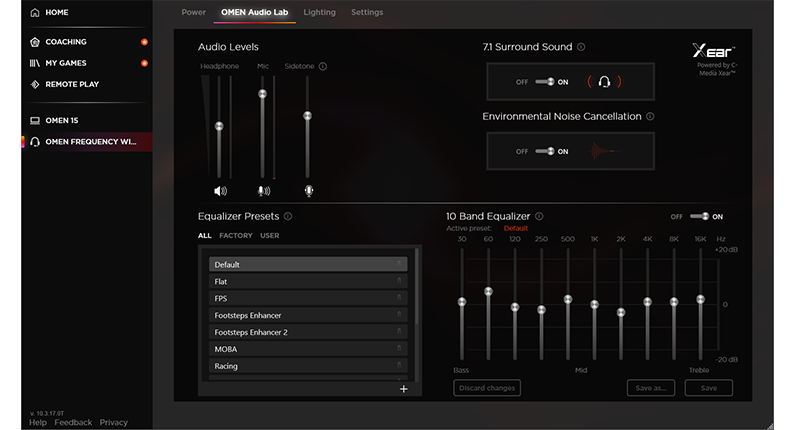
Task: Show 7.1 Surround Sound info icon
Action: pyautogui.click(x=581, y=47)
